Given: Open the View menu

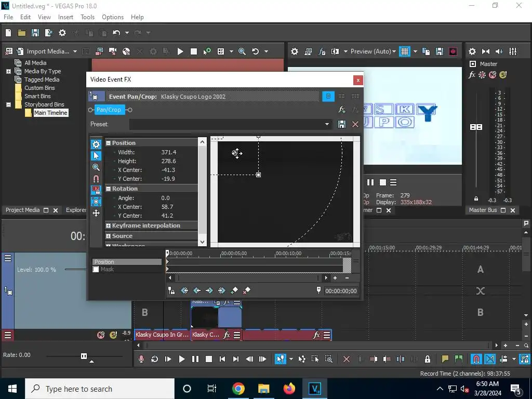Looking at the screenshot, I should (x=44, y=17).
